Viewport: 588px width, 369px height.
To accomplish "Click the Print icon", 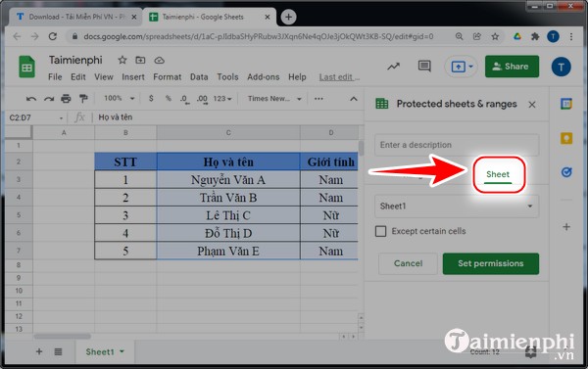I will (x=66, y=99).
